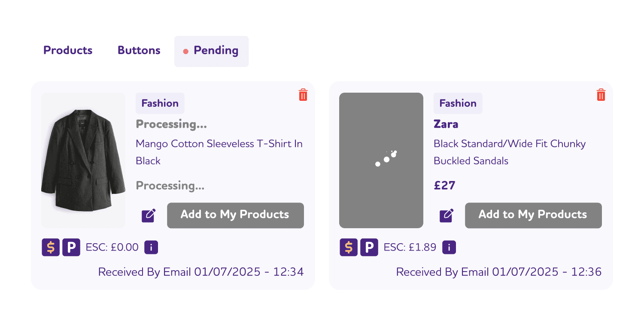Show info for ESC £0.00

tap(151, 248)
